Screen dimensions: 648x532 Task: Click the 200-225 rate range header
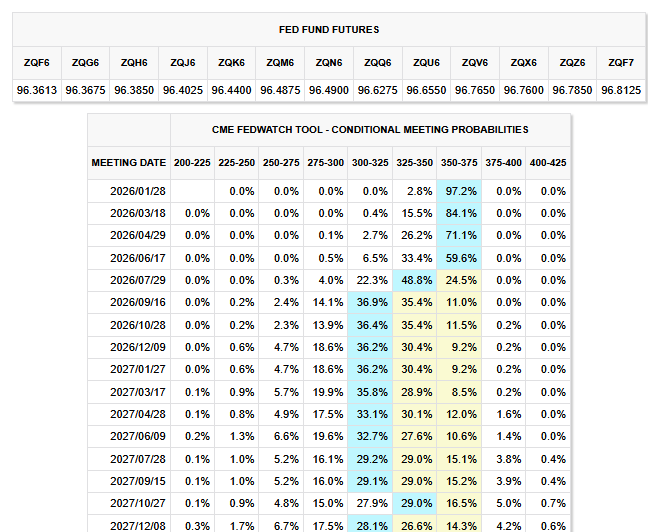[192, 162]
